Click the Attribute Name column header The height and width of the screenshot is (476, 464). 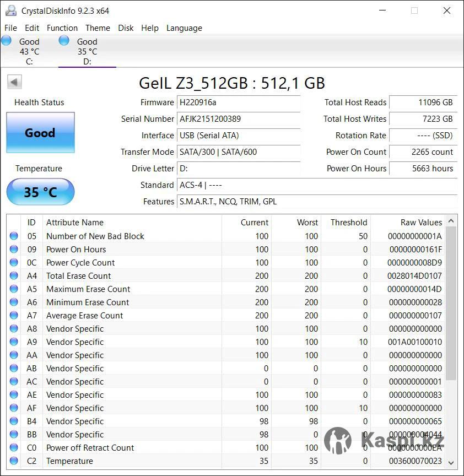(132, 222)
